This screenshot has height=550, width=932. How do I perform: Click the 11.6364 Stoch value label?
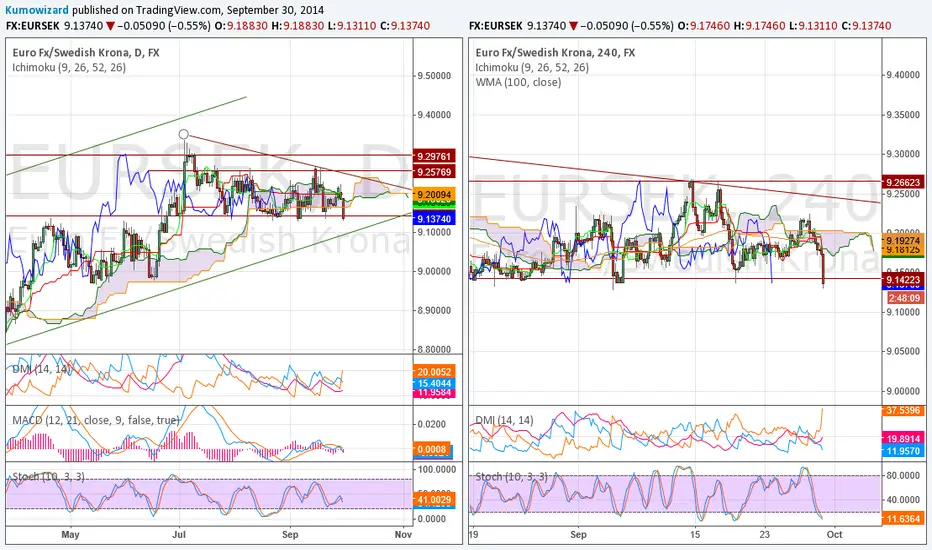(x=903, y=518)
